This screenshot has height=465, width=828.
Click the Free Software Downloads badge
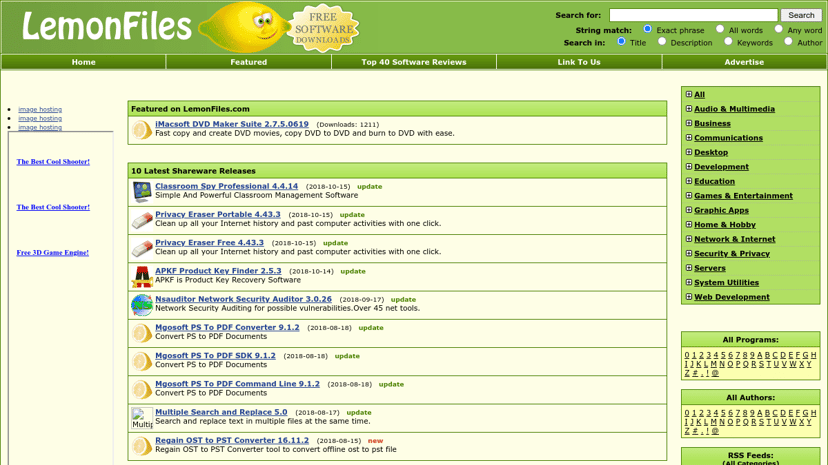pyautogui.click(x=323, y=29)
